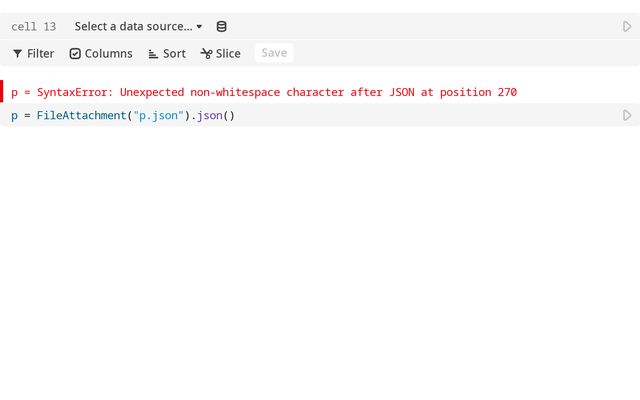Open the Slice options label
This screenshot has height=400, width=640.
(228, 54)
